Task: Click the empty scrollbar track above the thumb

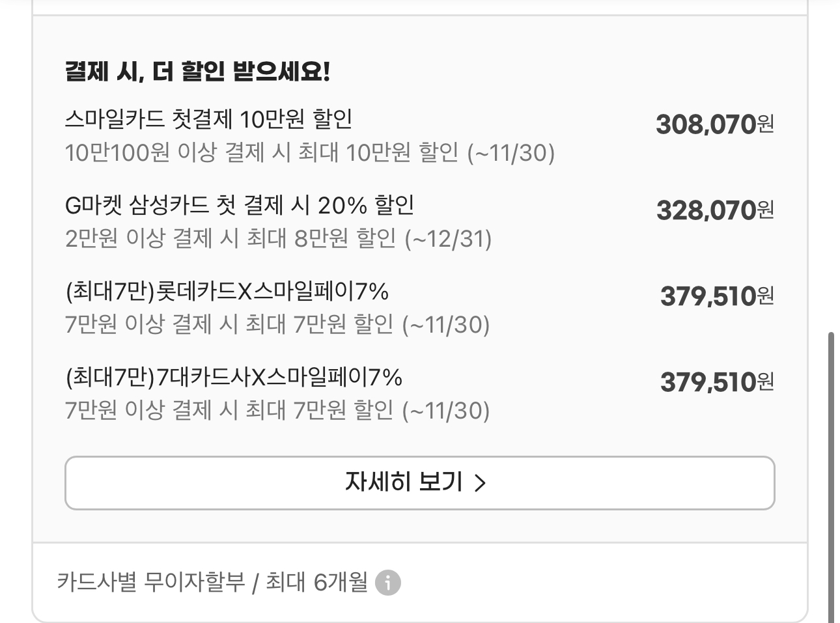Action: pos(831,163)
